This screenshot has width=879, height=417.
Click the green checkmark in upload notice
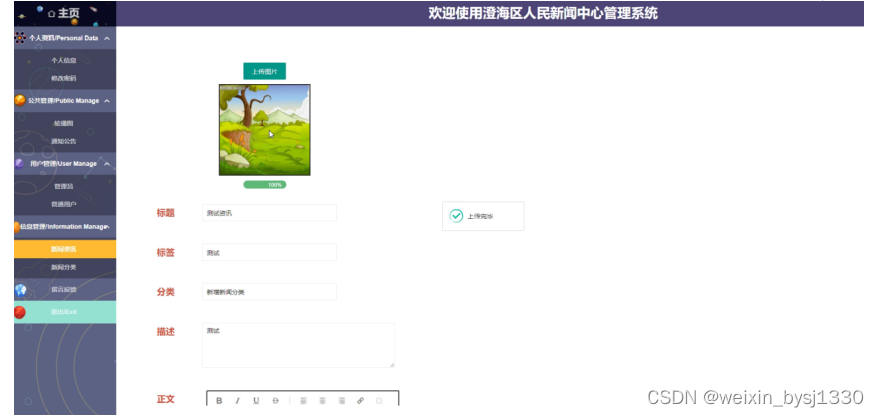click(456, 216)
